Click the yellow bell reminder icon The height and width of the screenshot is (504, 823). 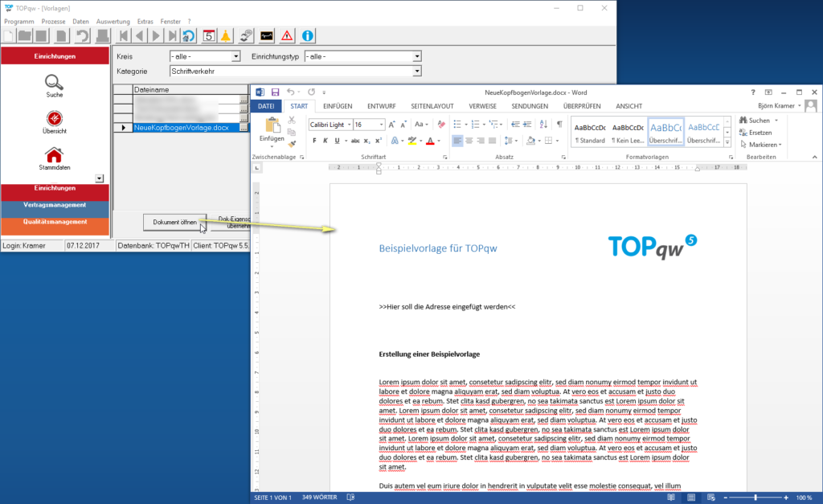[x=226, y=35]
